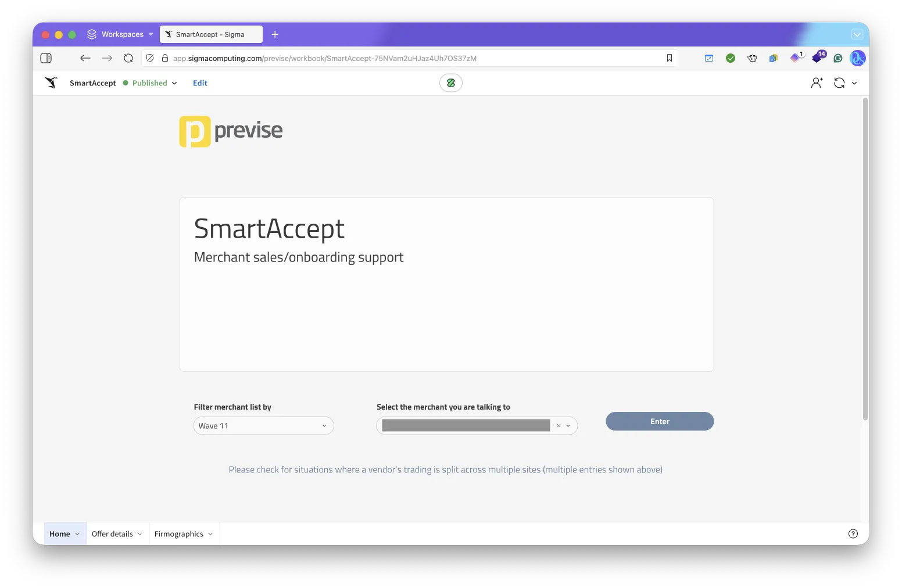Click the green leaf badge icon
The height and width of the screenshot is (588, 902).
click(450, 83)
